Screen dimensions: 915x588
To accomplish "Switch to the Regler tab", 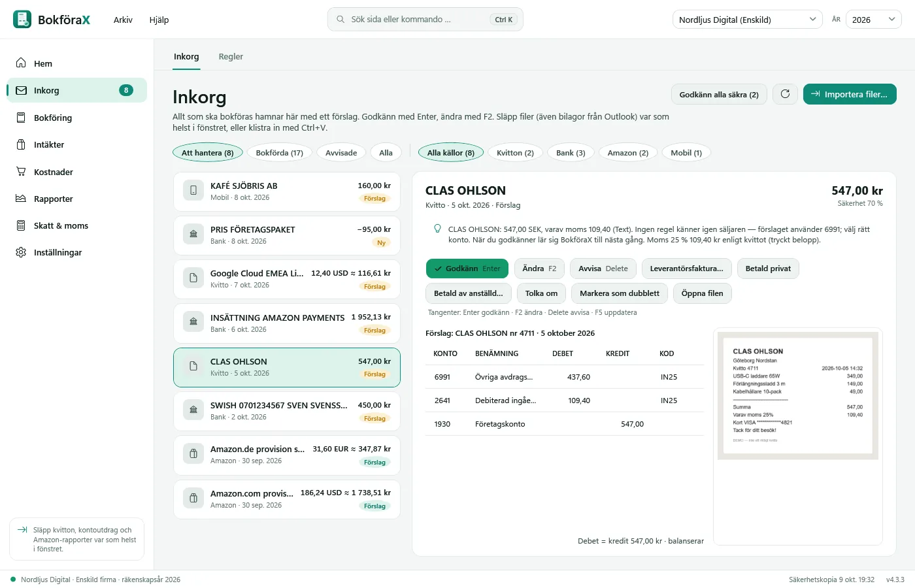I will [x=231, y=57].
